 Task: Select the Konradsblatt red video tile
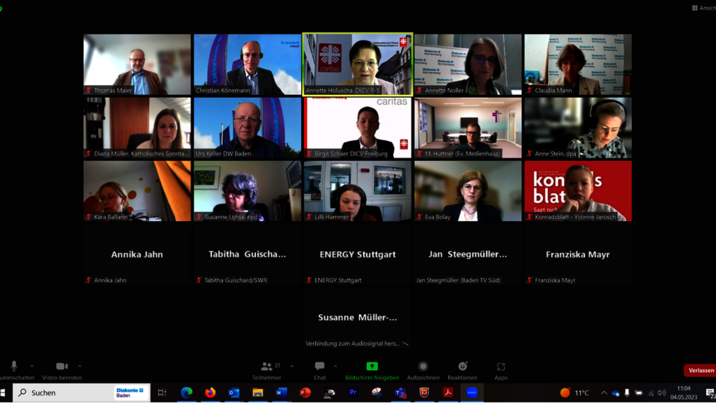pyautogui.click(x=577, y=191)
